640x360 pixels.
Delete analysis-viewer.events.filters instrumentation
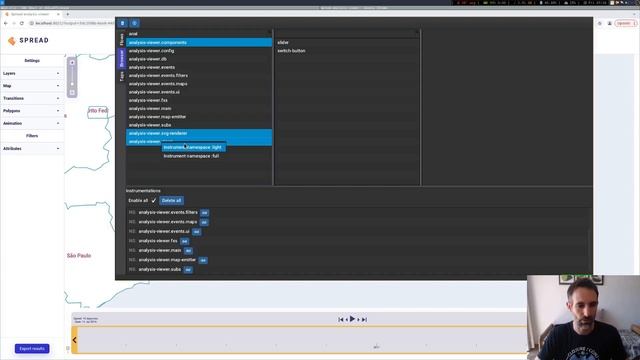pyautogui.click(x=204, y=213)
